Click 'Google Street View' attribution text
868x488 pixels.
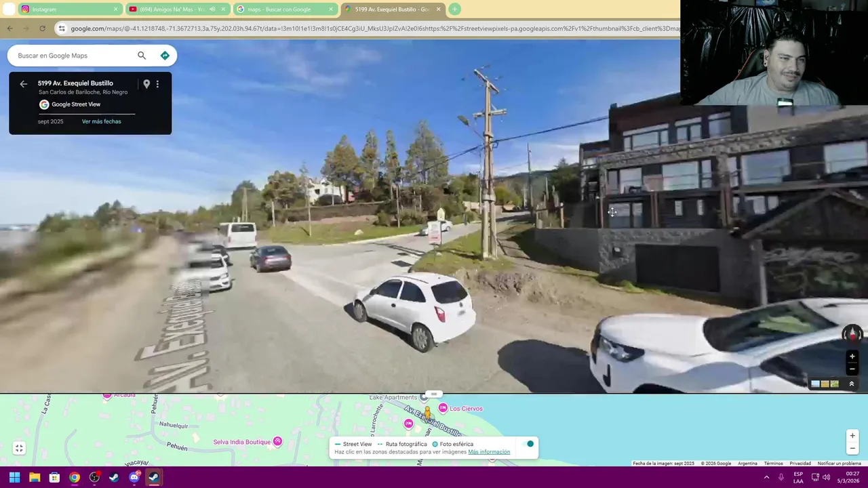76,104
